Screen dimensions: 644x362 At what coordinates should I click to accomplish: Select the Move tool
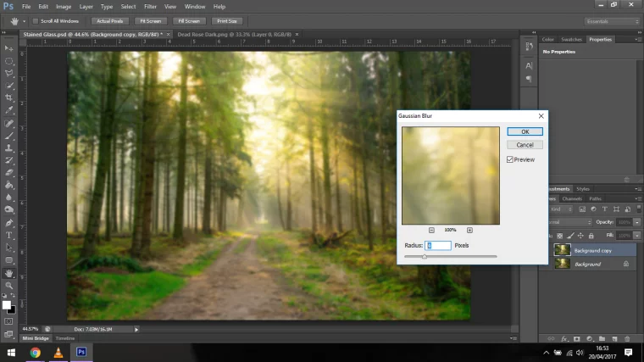point(8,48)
